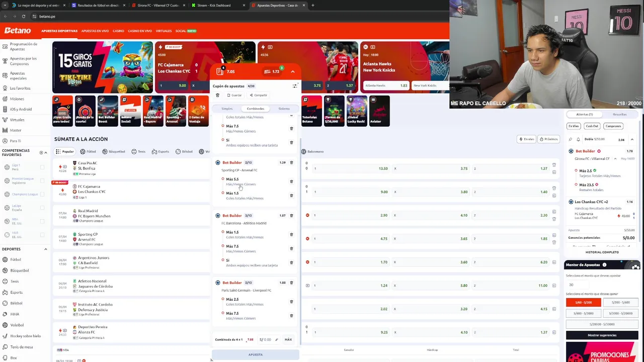644x362 pixels.
Task: Remove FC Barcelona - Atlético Madrid Bet Builder
Action: 291,215
